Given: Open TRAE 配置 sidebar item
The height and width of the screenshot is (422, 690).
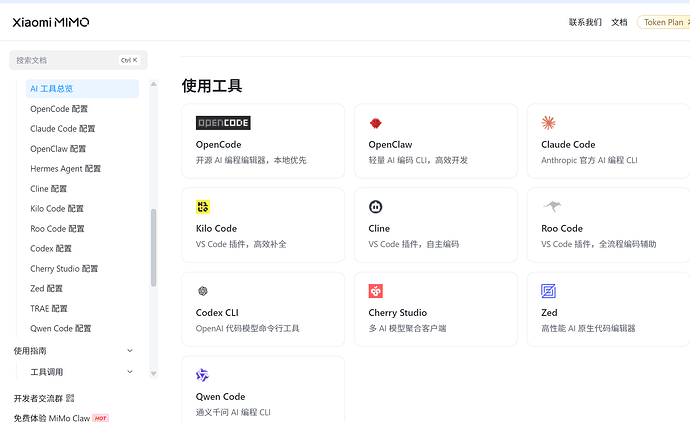Looking at the screenshot, I should (x=48, y=308).
